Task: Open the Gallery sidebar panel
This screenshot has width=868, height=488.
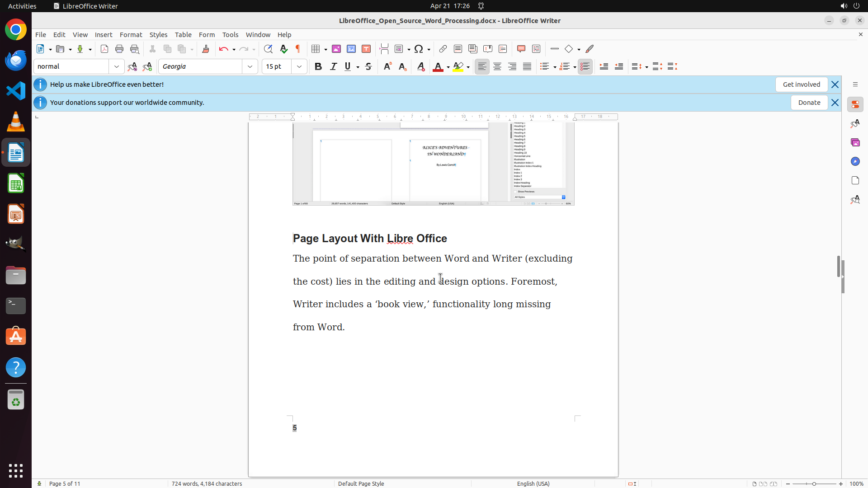Action: point(855,142)
